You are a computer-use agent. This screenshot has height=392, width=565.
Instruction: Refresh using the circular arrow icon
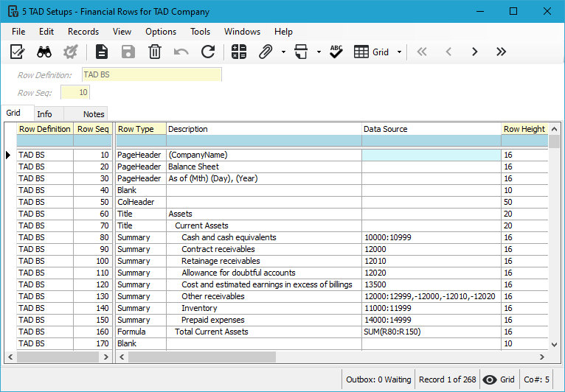tap(208, 52)
